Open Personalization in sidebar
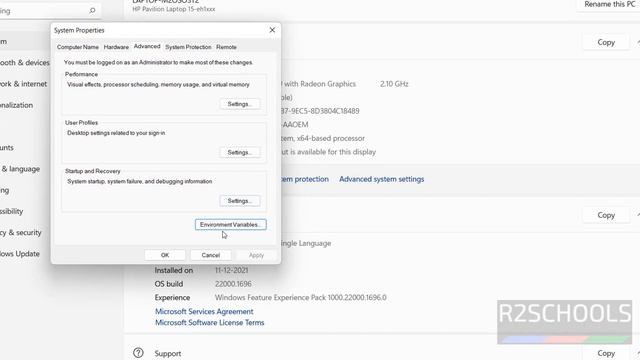 click(x=17, y=105)
